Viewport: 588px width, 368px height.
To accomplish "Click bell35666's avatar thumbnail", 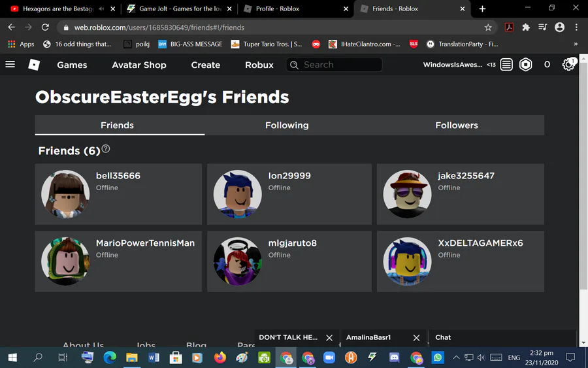I will pyautogui.click(x=65, y=194).
